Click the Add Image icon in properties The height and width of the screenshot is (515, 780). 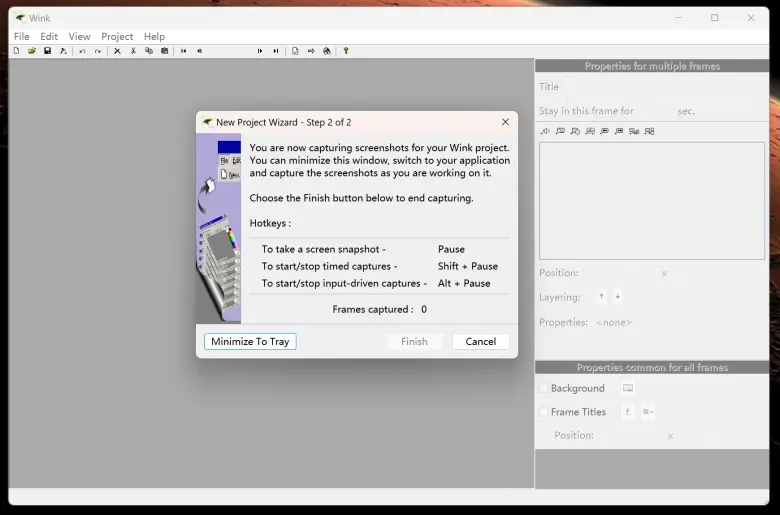coord(560,131)
